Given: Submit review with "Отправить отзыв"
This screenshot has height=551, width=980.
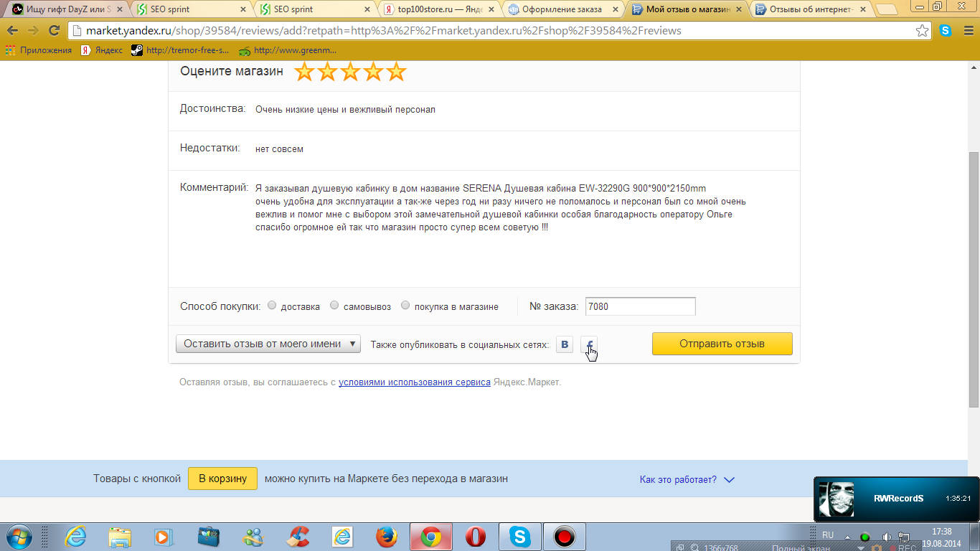Looking at the screenshot, I should (x=722, y=344).
